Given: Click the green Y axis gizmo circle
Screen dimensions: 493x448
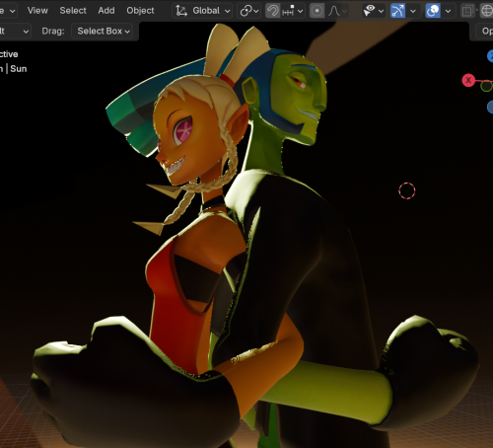Looking at the screenshot, I should click(x=486, y=86).
